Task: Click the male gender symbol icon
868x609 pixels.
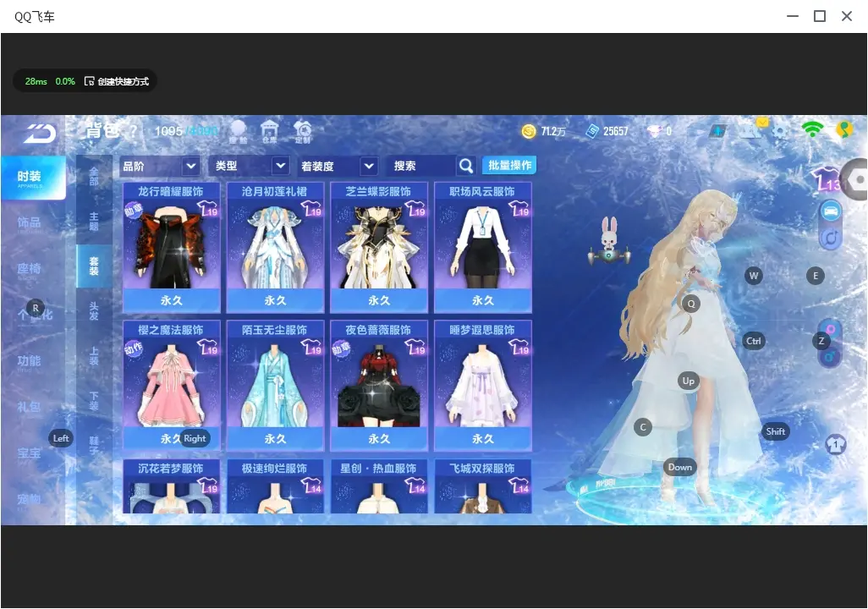Action: click(x=831, y=357)
